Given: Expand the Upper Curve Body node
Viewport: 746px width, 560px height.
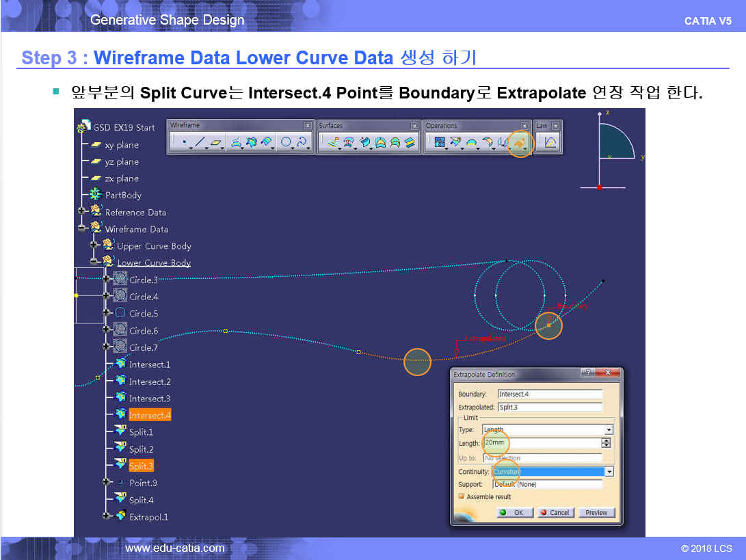Looking at the screenshot, I should [94, 245].
